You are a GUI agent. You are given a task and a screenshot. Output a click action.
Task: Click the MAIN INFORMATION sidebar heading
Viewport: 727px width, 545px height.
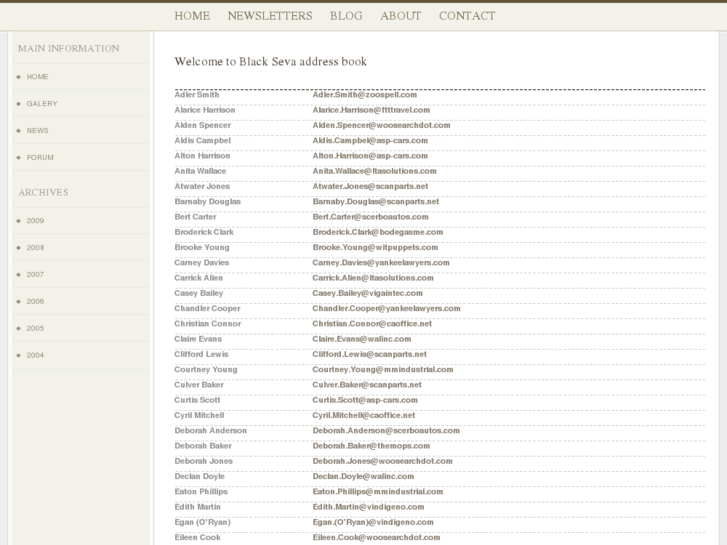point(69,48)
